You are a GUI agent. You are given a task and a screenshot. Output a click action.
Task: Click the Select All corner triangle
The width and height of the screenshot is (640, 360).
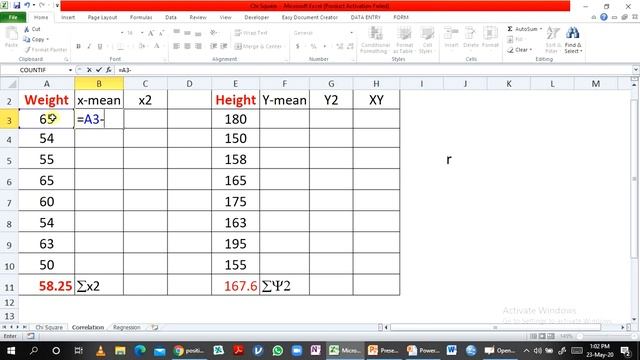(x=12, y=84)
